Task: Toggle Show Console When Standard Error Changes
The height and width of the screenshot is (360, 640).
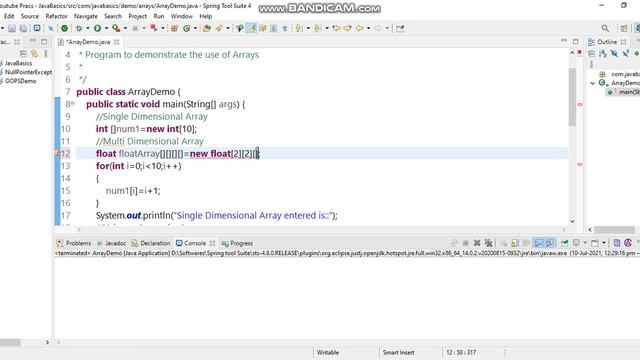Action: tap(549, 243)
